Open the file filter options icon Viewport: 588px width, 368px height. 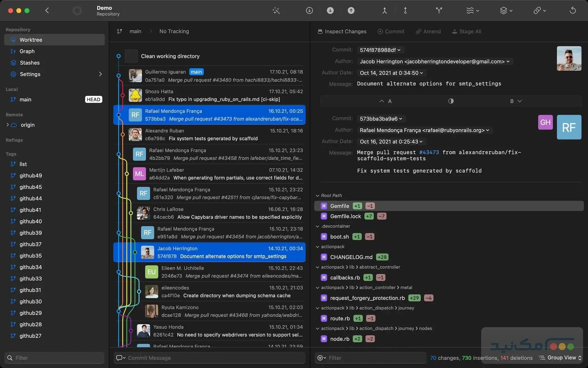point(322,358)
